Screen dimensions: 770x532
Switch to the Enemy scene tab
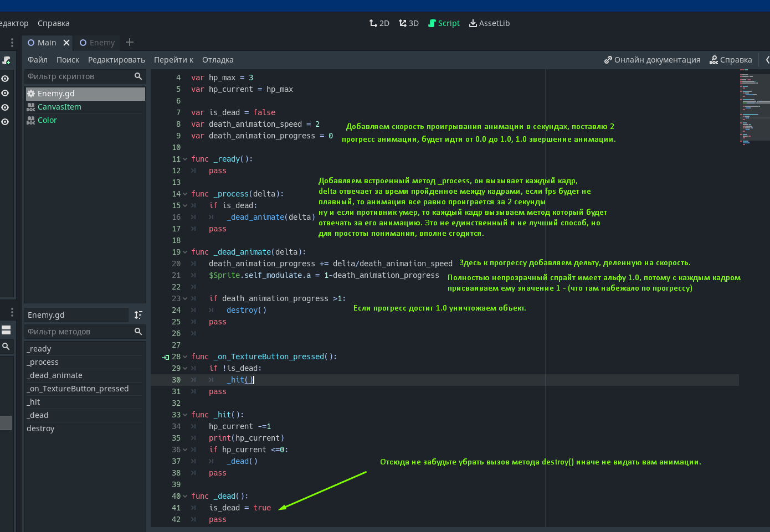(x=97, y=43)
